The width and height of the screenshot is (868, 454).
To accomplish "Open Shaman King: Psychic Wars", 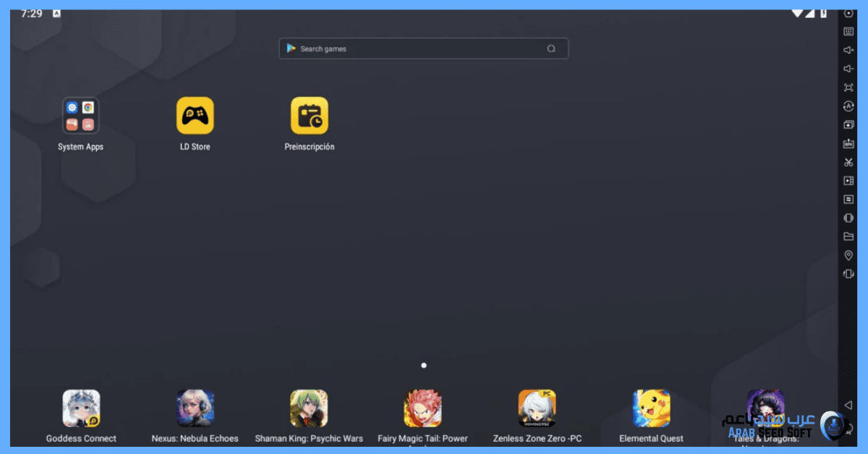I will point(309,408).
